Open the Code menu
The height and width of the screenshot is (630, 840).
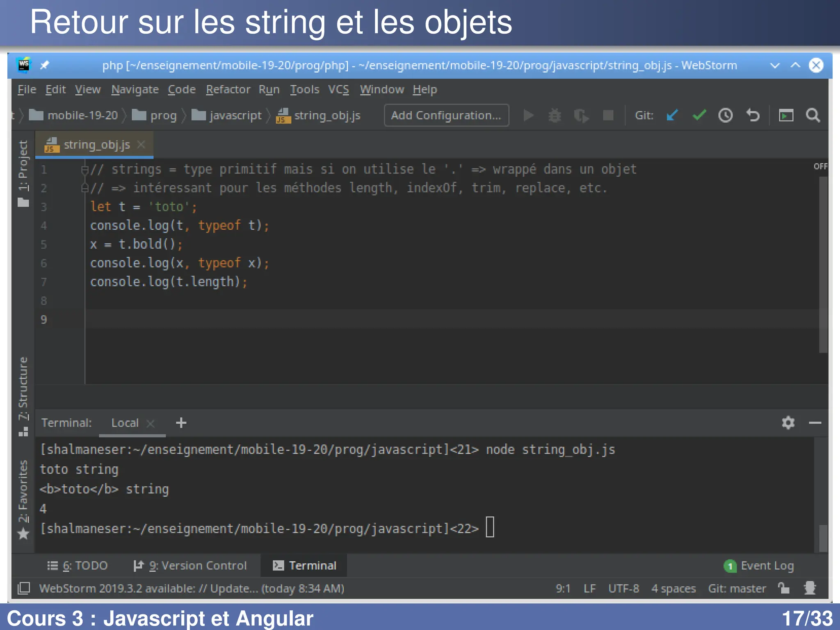(x=182, y=89)
